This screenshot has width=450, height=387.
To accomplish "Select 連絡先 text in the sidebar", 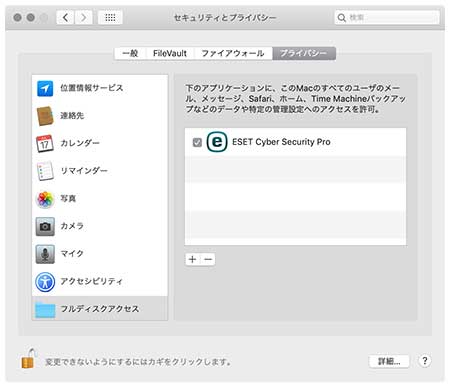I will click(72, 116).
